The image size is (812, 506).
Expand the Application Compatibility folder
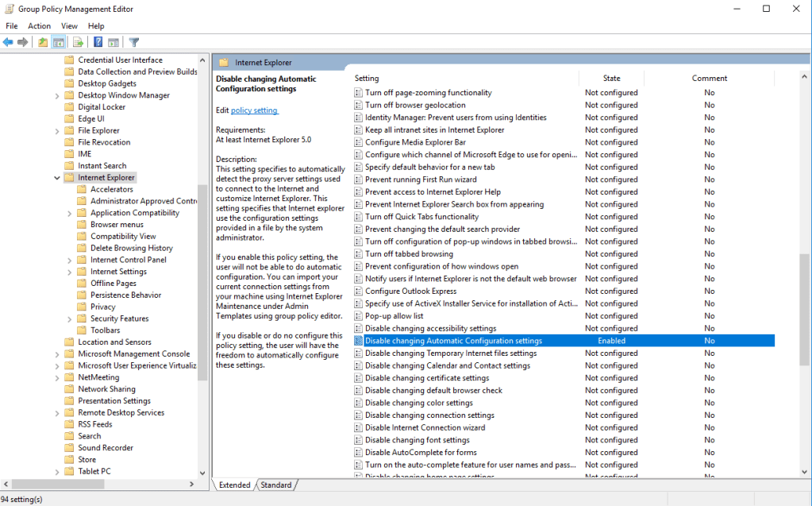click(x=70, y=213)
